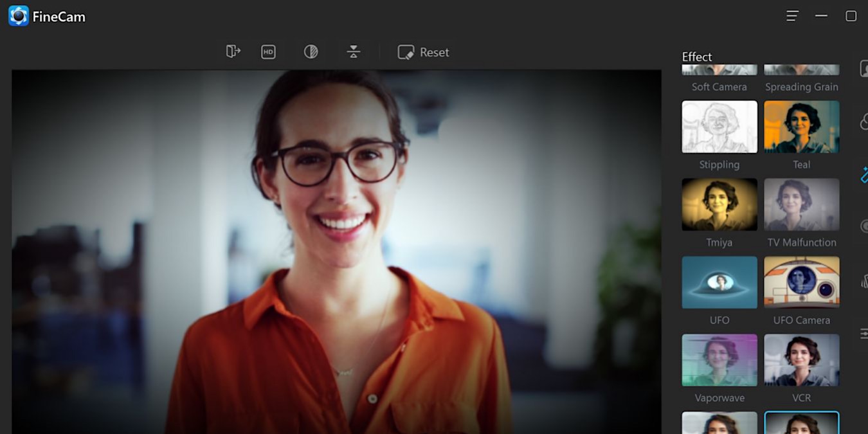Viewport: 868px width, 434px height.
Task: Select the watermark icon in sidebar
Action: tap(864, 281)
